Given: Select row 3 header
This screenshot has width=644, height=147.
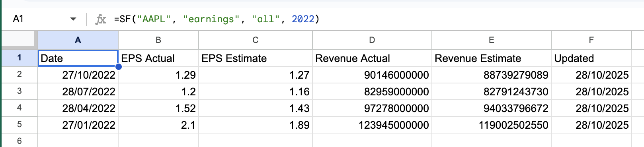Looking at the screenshot, I should [x=20, y=91].
